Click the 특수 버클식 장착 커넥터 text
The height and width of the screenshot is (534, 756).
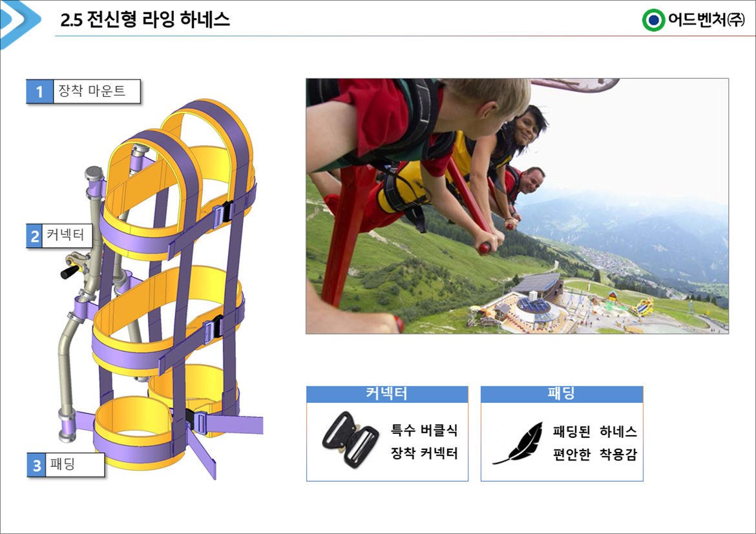[424, 442]
